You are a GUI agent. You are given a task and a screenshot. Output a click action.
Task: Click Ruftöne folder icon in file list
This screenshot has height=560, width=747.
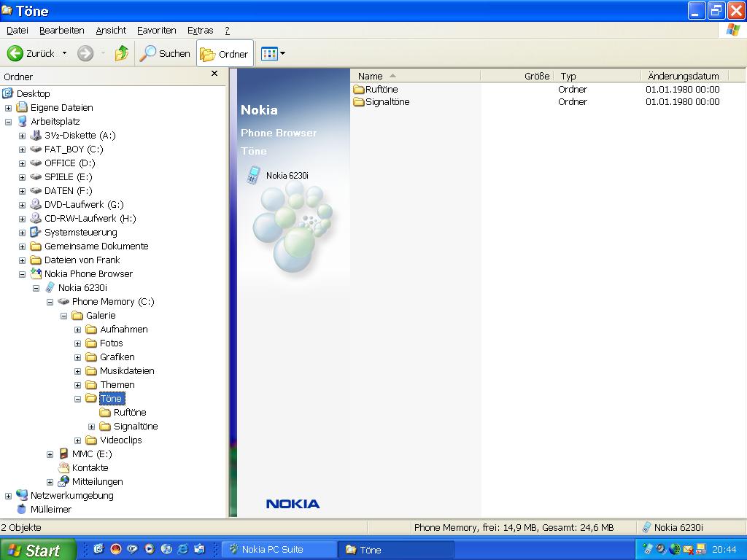[359, 90]
